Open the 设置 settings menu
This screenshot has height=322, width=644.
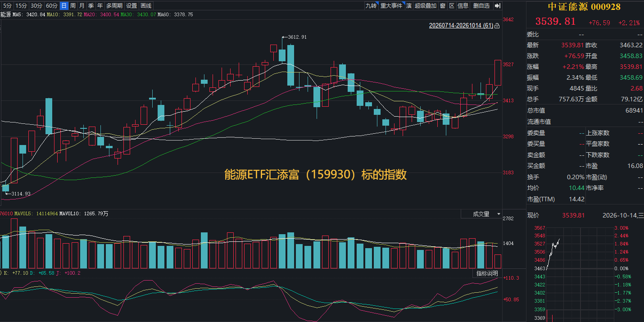(132, 6)
